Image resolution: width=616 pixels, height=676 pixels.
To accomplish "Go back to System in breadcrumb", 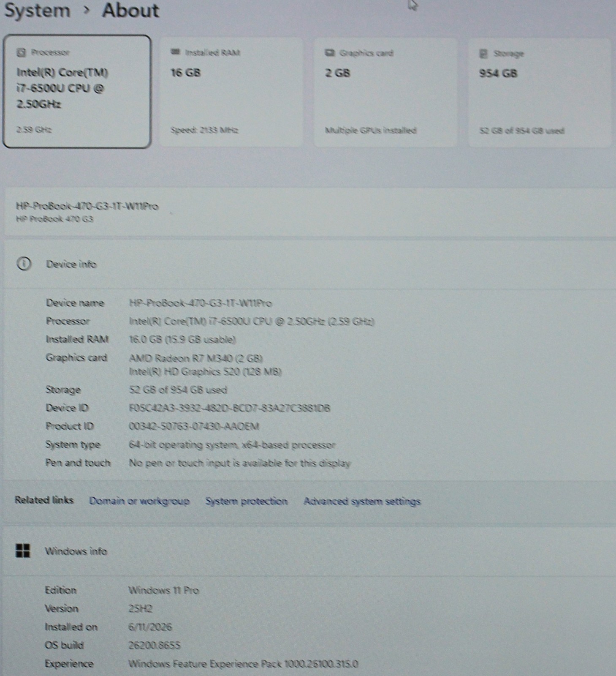I will 37,10.
